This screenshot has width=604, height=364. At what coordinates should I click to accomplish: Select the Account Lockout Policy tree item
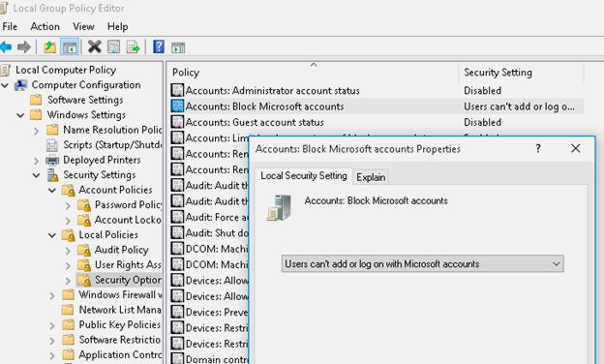point(128,220)
